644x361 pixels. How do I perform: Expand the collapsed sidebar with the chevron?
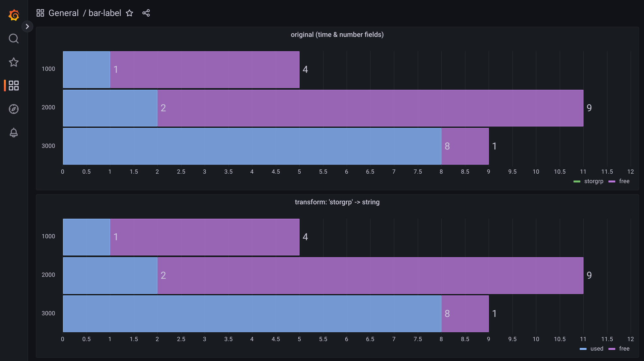point(27,26)
